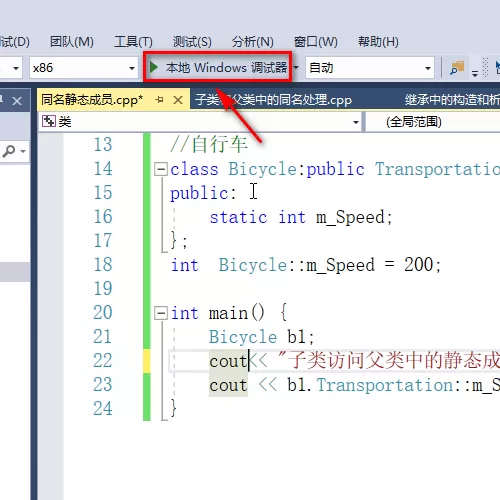Click 'Bicycle::m_Speed = 200;' code

pyautogui.click(x=330, y=265)
